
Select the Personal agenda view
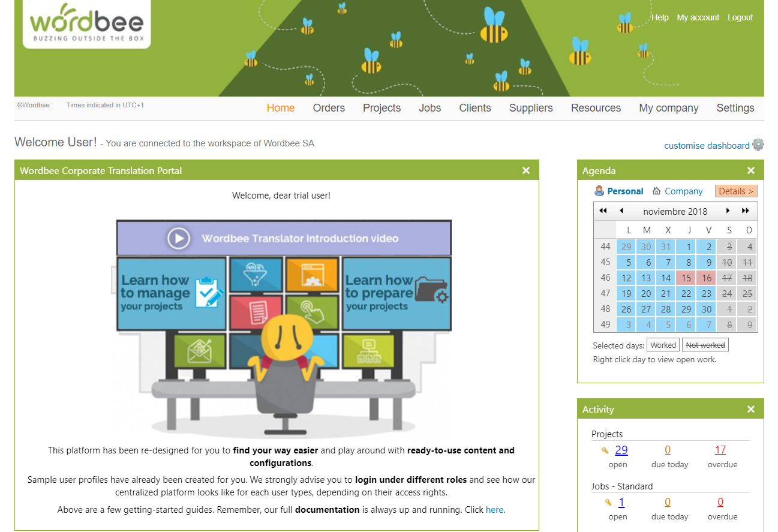click(x=625, y=191)
